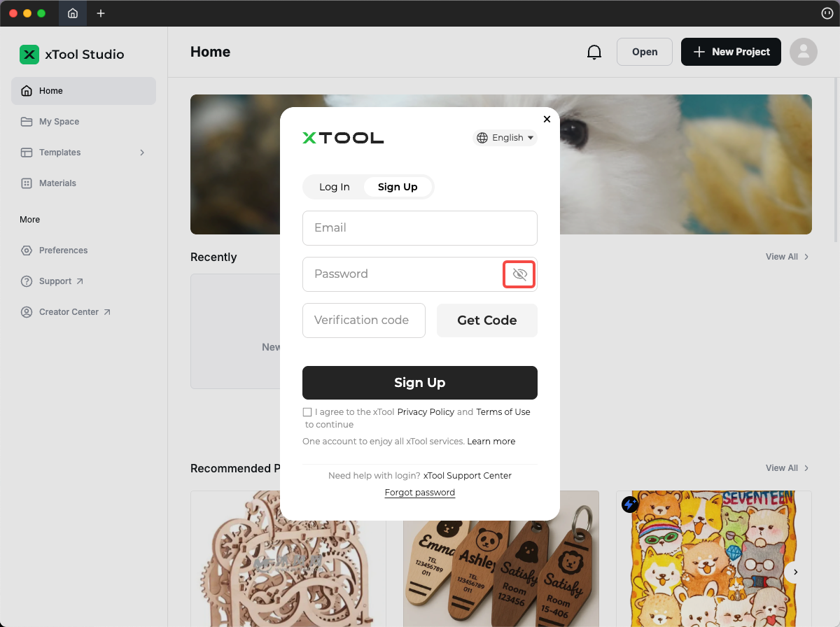Click the notification bell icon
This screenshot has height=627, width=840.
[594, 52]
